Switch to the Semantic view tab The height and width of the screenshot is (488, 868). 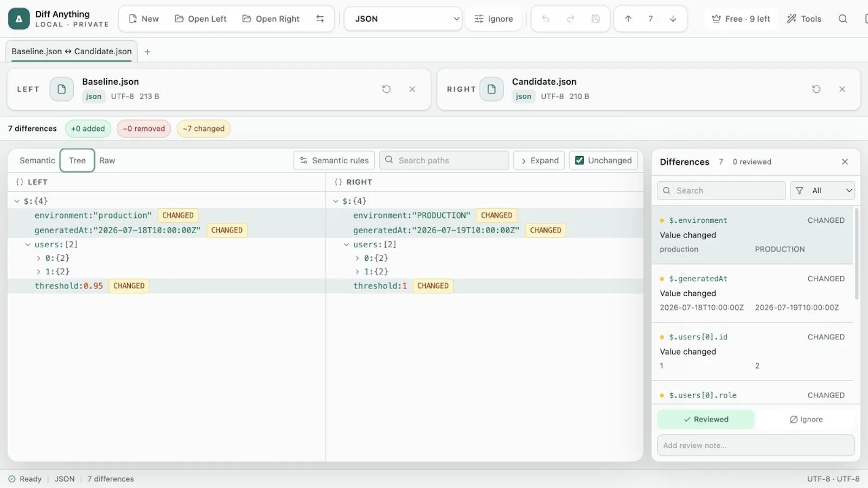click(37, 160)
